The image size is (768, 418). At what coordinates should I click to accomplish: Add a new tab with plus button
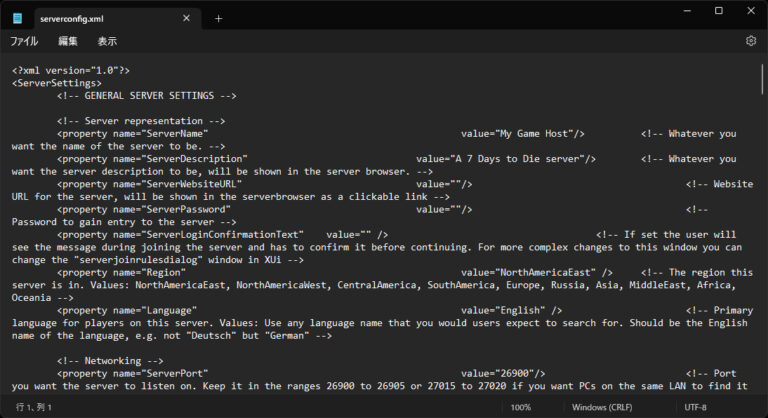[218, 18]
